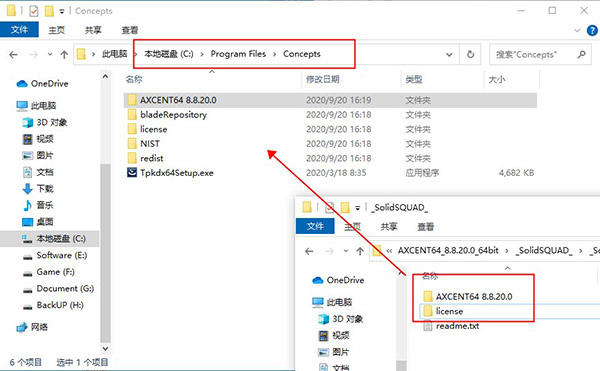Click the navigation pane scrollbar down arrow
The image size is (600, 371).
[x=105, y=348]
